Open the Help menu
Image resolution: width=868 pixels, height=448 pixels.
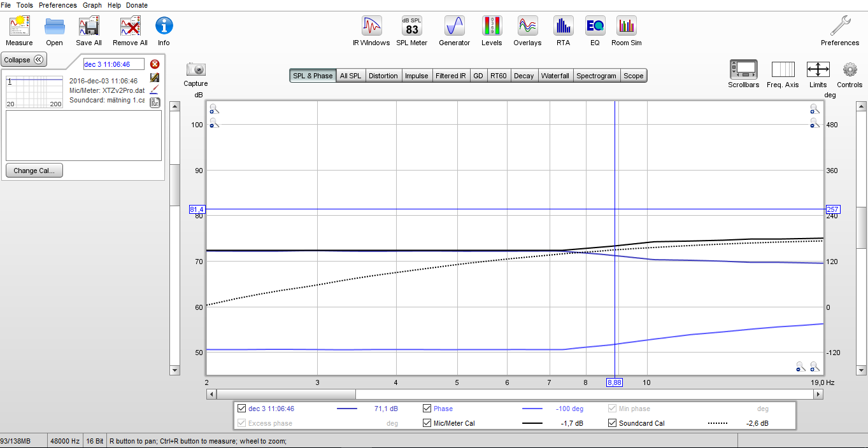click(115, 5)
